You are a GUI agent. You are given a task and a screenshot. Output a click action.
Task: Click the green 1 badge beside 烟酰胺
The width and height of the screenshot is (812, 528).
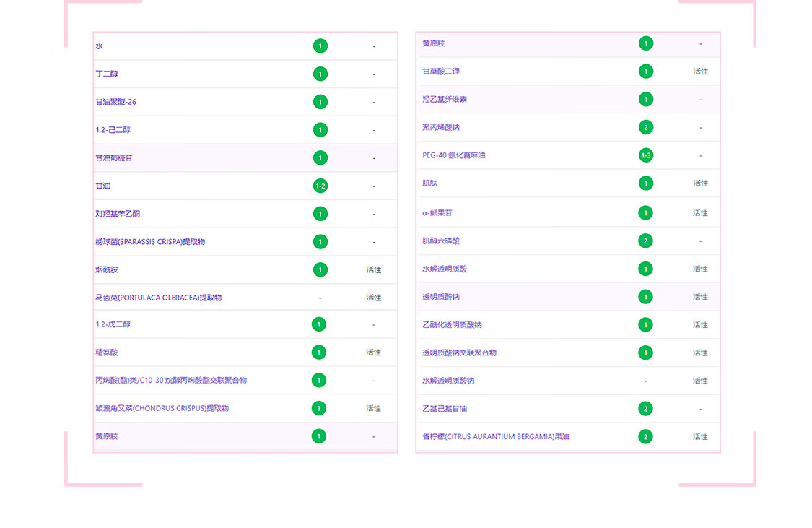click(x=320, y=270)
